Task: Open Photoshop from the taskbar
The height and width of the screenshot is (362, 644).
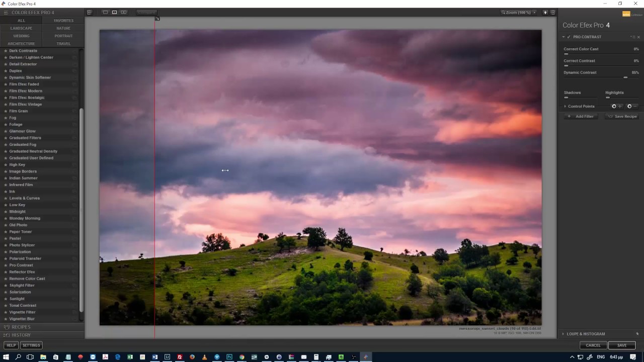Action: pyautogui.click(x=229, y=357)
